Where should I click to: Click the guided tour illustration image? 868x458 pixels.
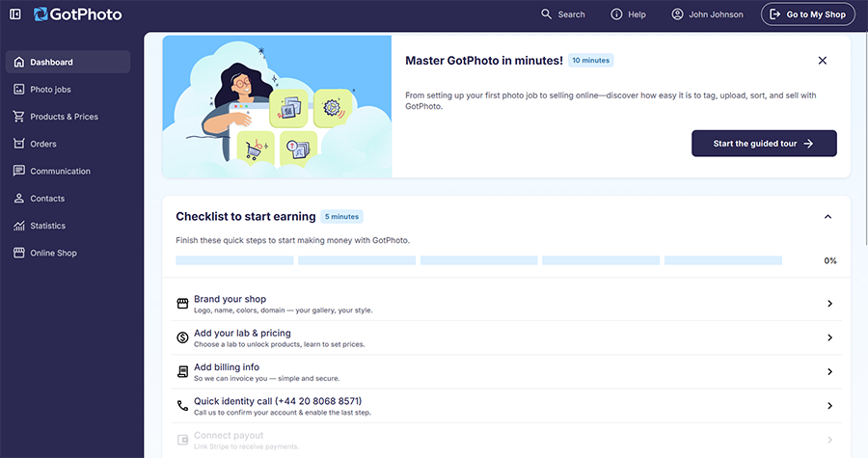click(x=277, y=107)
